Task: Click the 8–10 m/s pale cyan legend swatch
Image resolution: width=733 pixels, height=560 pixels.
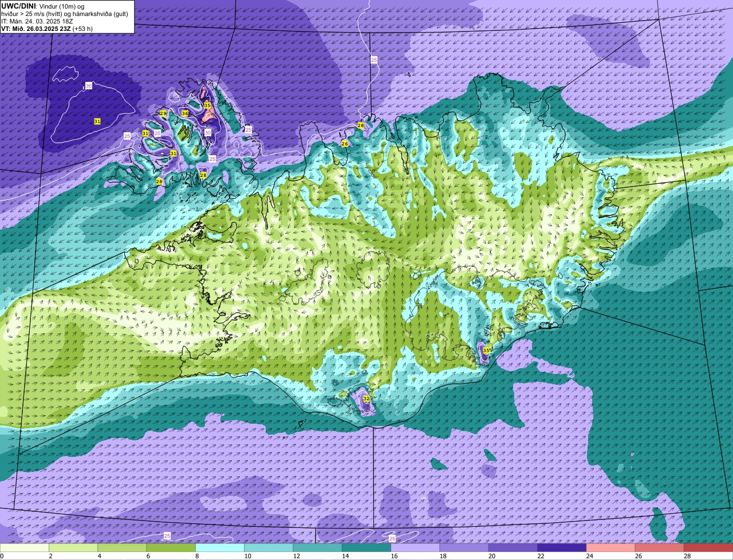Action: 220,548
